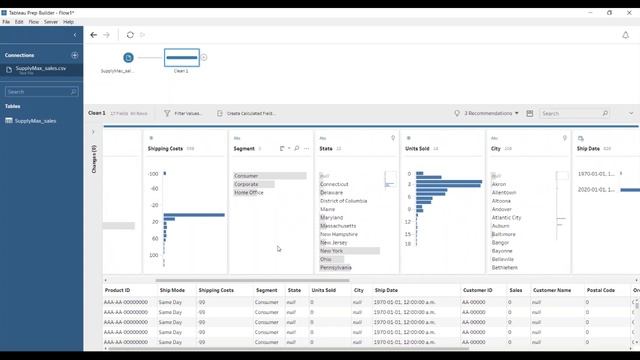The width and height of the screenshot is (640, 360).
Task: Select the Pennsylvania state value
Action: pos(336,268)
